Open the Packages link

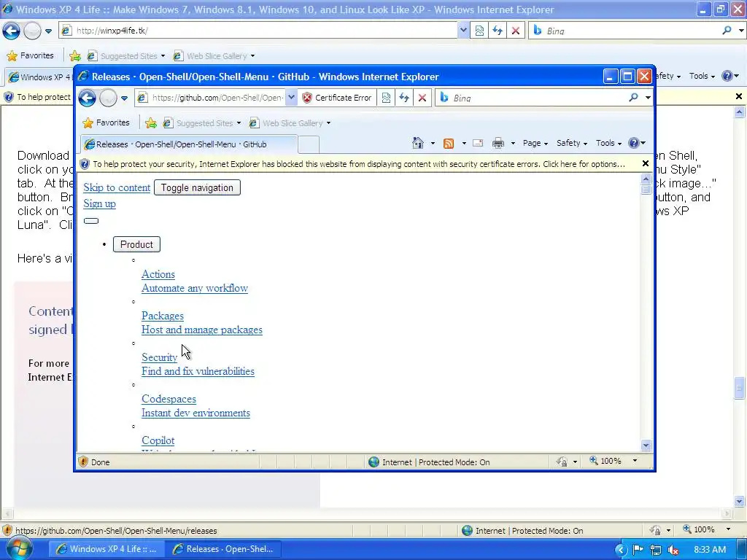[x=163, y=316]
